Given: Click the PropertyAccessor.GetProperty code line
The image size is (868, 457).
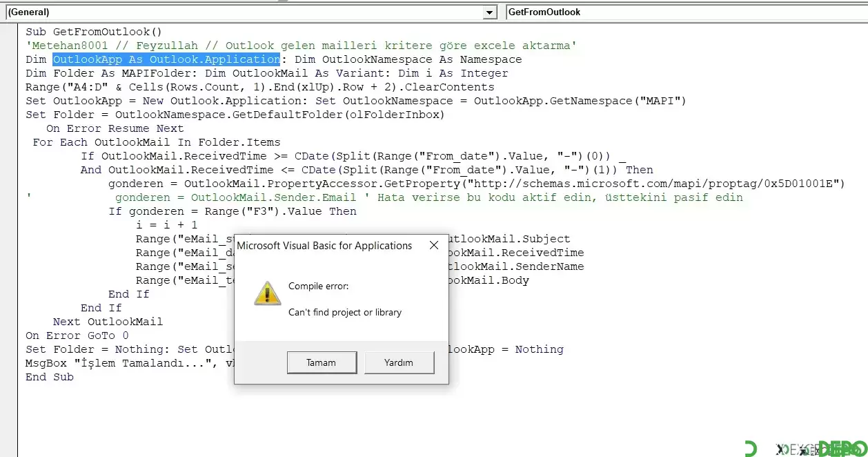Looking at the screenshot, I should [477, 184].
